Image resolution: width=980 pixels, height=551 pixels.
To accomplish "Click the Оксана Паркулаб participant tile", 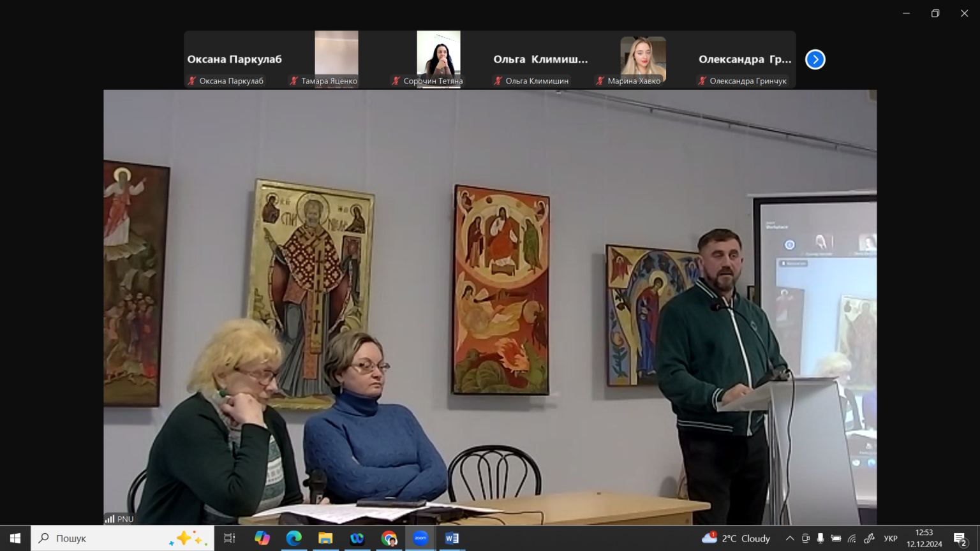I will coord(234,59).
